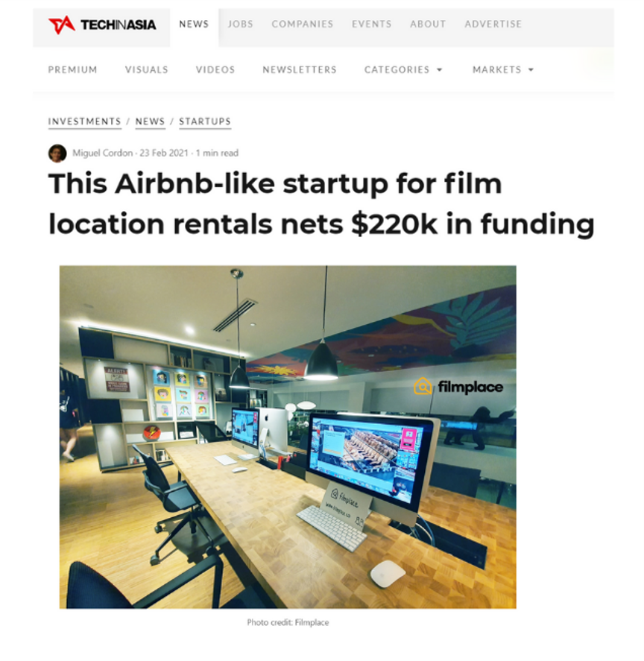Click Miguel Cordon's author avatar

(57, 153)
